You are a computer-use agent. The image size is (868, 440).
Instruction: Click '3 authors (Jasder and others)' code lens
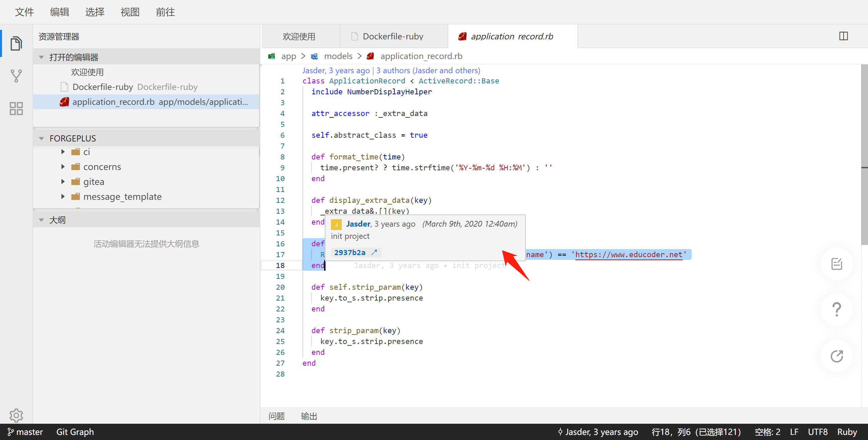point(428,71)
